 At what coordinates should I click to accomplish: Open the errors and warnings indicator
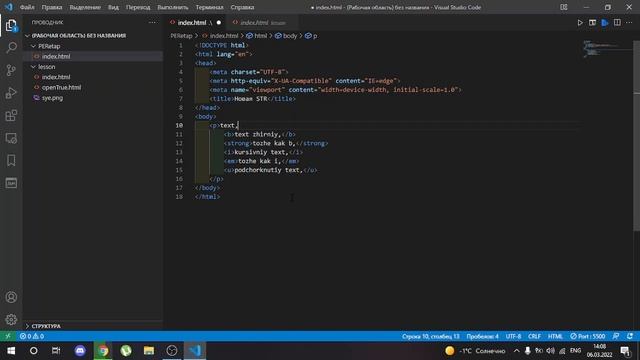pos(32,336)
